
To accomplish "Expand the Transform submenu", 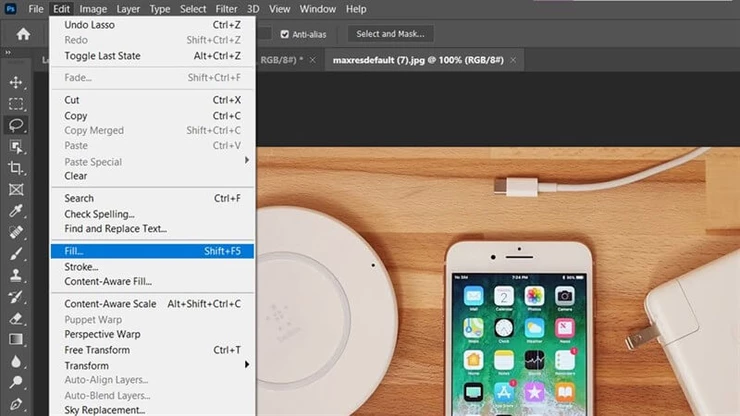I will (x=246, y=365).
